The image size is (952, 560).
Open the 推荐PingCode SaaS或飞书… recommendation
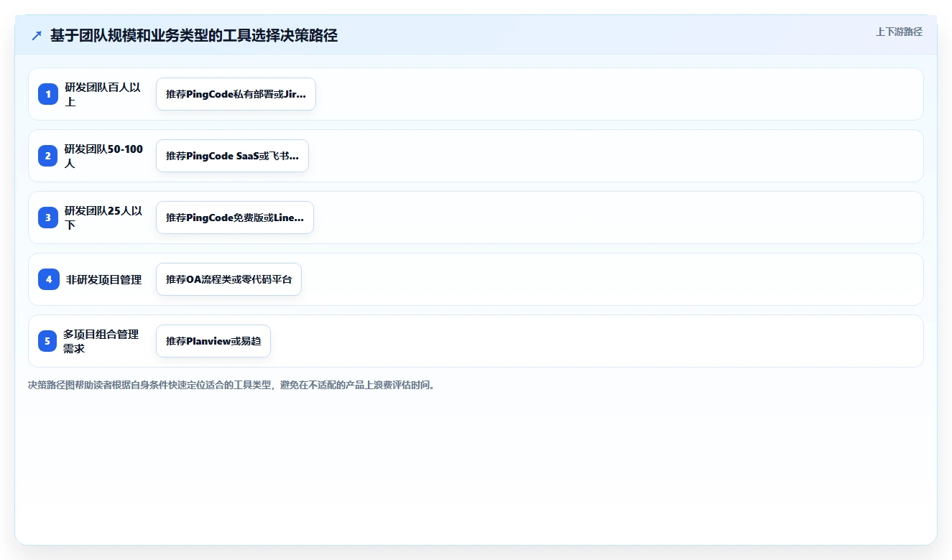232,156
